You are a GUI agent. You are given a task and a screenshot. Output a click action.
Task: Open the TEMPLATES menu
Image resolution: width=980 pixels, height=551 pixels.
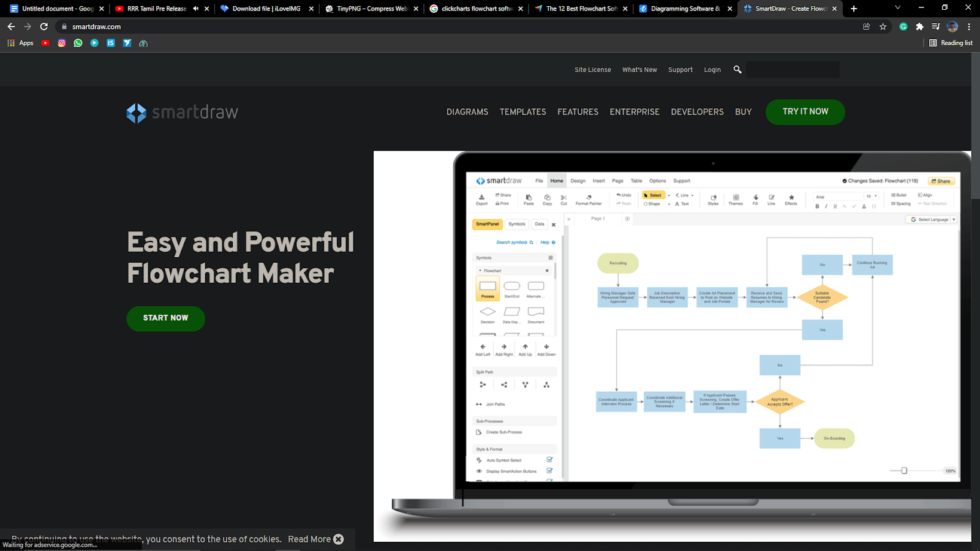tap(523, 112)
